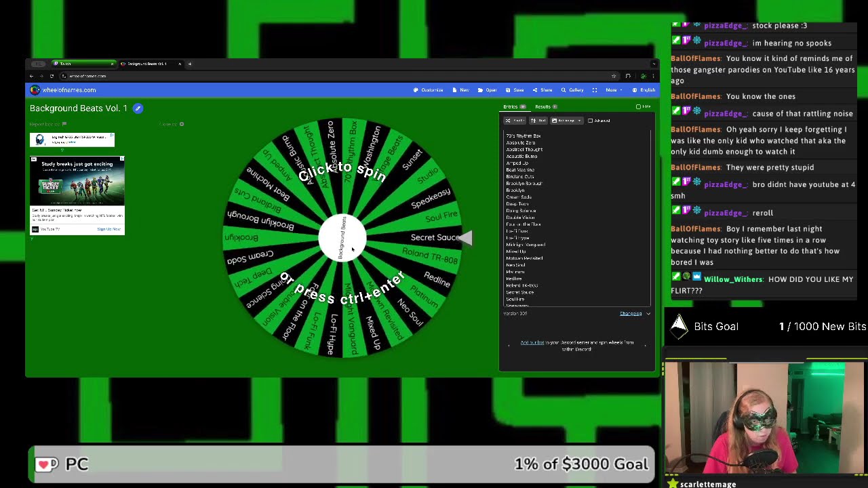868x488 pixels.
Task: Expand the changelog chevron arrow
Action: click(x=648, y=314)
